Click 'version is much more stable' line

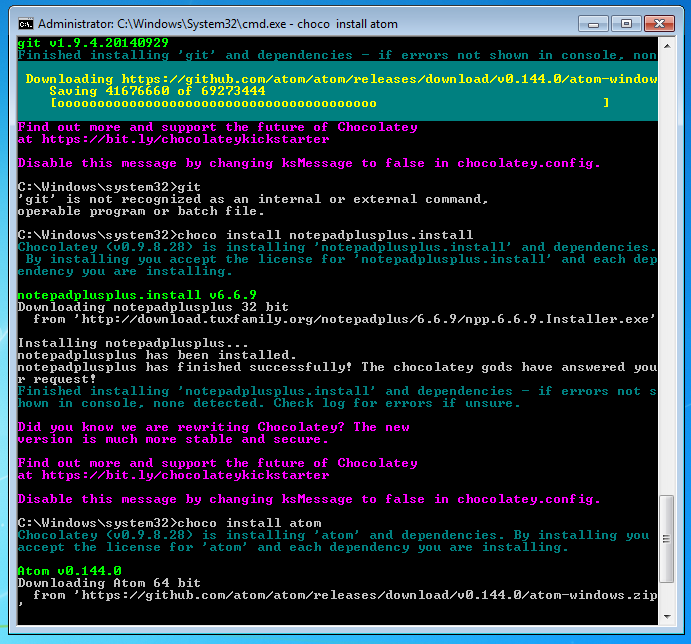173,439
